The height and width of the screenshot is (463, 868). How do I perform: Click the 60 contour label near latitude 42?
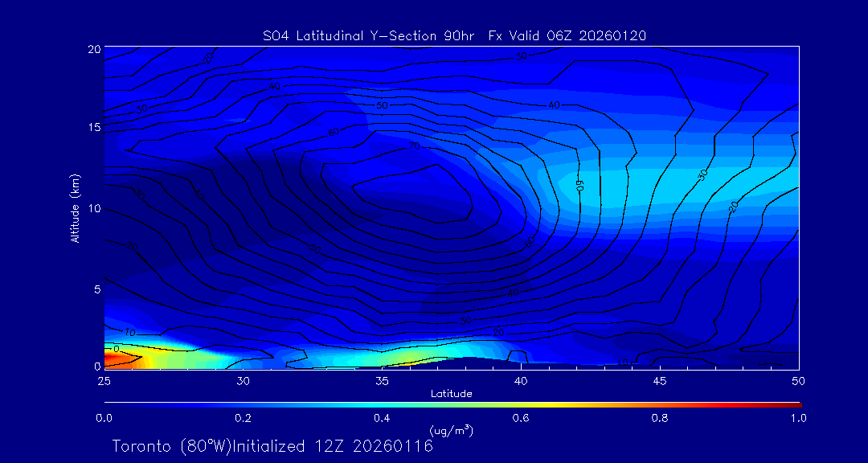click(x=578, y=184)
